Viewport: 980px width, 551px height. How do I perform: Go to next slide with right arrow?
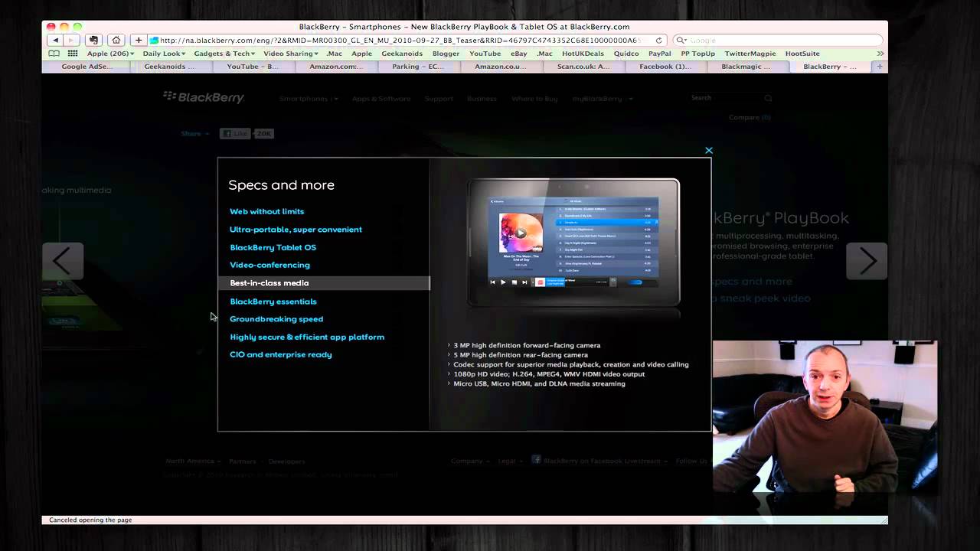(x=867, y=262)
